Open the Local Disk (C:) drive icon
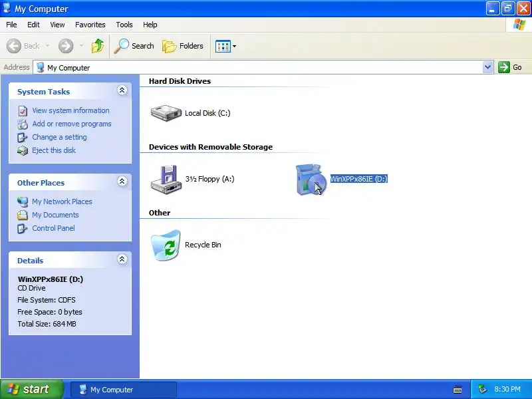This screenshot has height=399, width=532. point(166,113)
